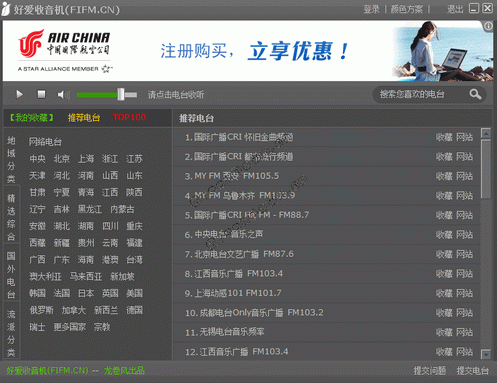Click 提交电台 at the bottom
This screenshot has width=497, height=383.
(x=473, y=371)
